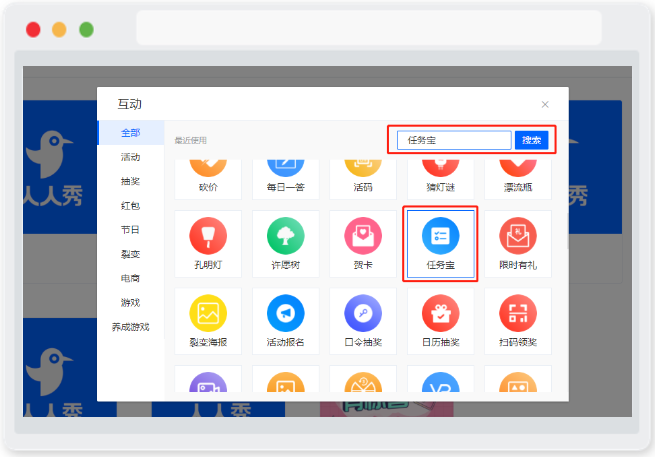
Task: Click the yellow window minimize dot
Action: tap(59, 30)
